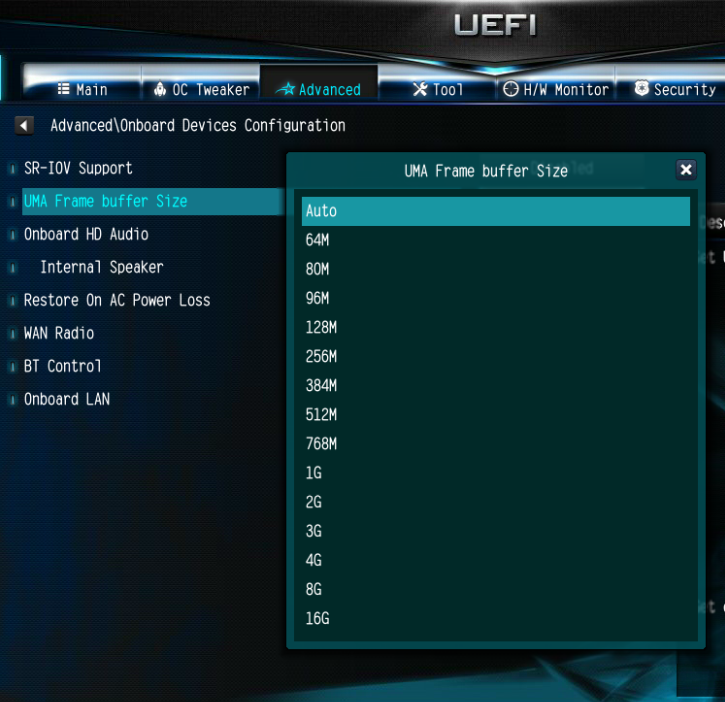The height and width of the screenshot is (702, 725).
Task: Choose 8G frame buffer size
Action: [496, 590]
